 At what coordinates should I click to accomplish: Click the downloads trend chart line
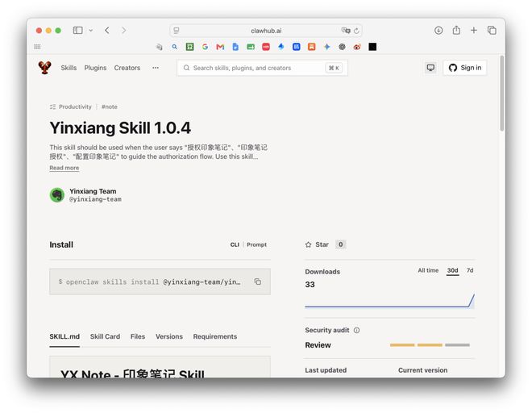click(x=389, y=302)
